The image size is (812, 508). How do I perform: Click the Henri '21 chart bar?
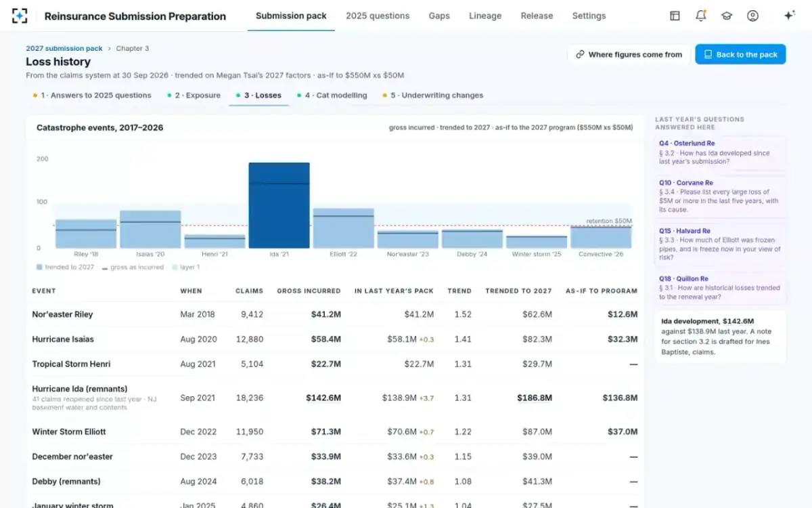coord(215,241)
